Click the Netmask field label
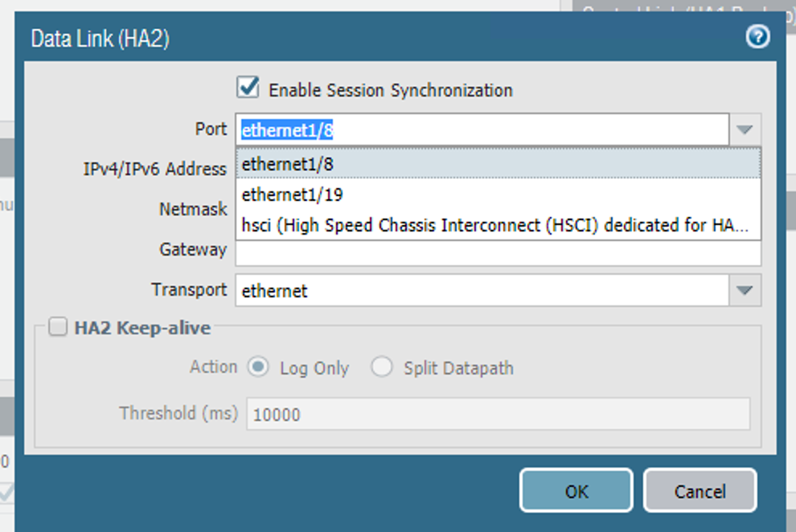Image resolution: width=796 pixels, height=532 pixels. pyautogui.click(x=193, y=210)
